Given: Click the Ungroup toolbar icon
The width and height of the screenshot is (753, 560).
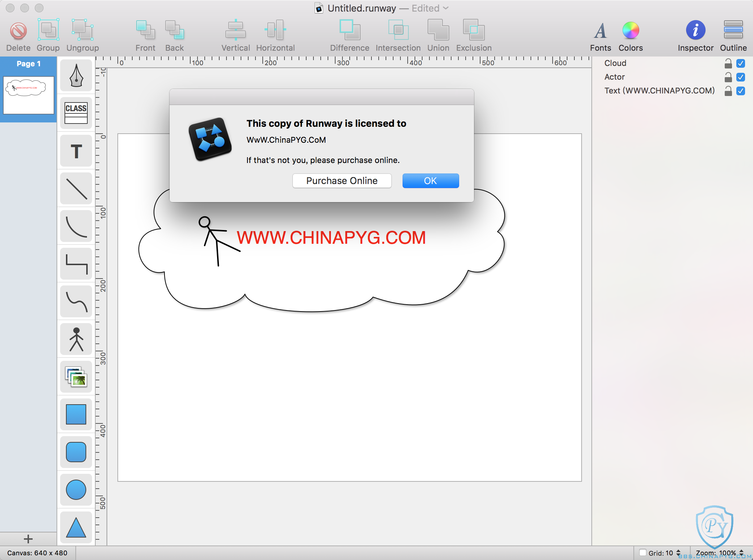Looking at the screenshot, I should 83,30.
